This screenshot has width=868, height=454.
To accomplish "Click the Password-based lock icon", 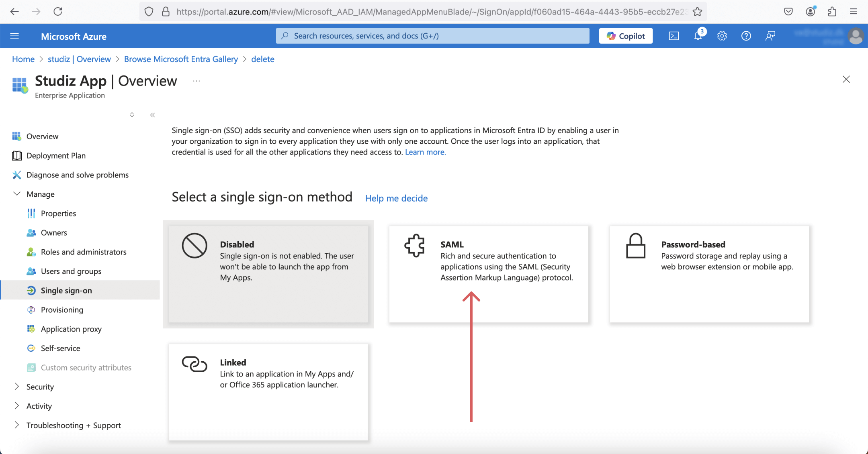I will (x=636, y=245).
